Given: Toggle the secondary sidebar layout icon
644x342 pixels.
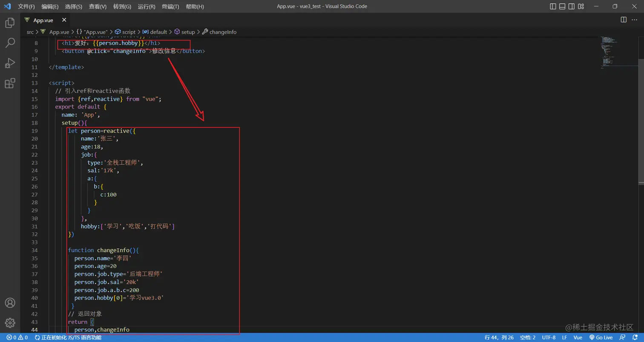Looking at the screenshot, I should 572,6.
